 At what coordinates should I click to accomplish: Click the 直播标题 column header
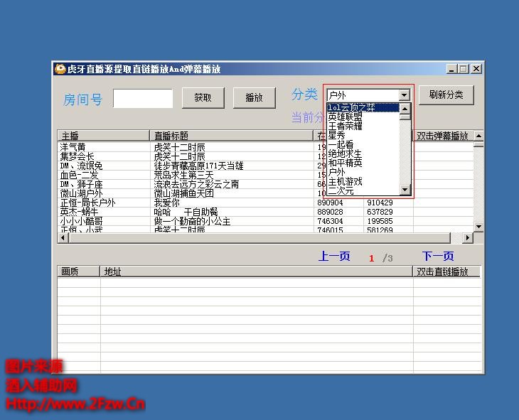(x=231, y=136)
